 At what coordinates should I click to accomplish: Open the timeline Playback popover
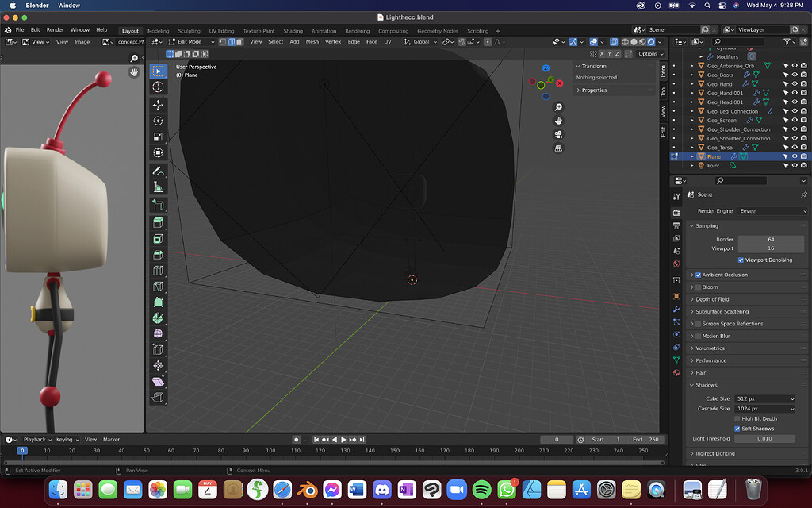click(x=37, y=440)
